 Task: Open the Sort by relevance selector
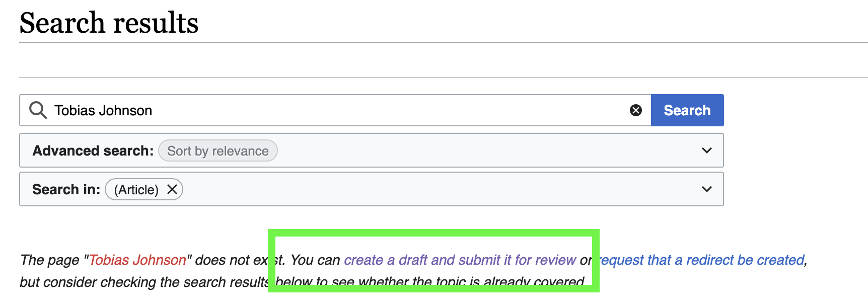pyautogui.click(x=218, y=150)
